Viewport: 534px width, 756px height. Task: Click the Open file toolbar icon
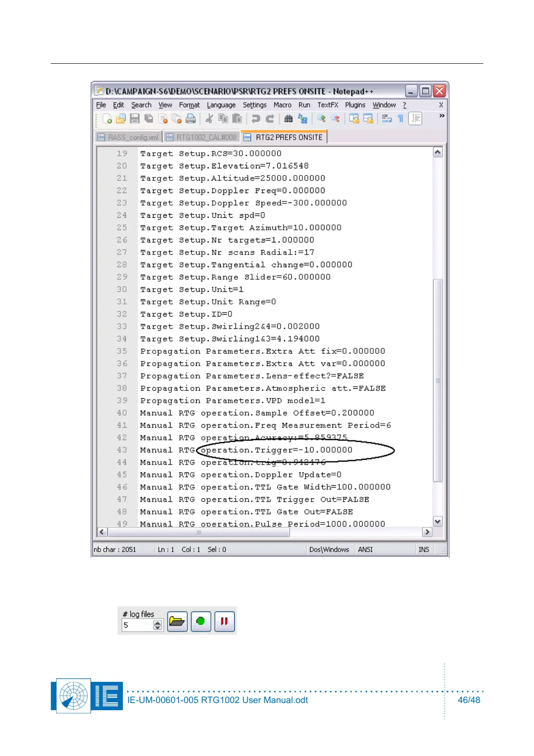pos(121,119)
